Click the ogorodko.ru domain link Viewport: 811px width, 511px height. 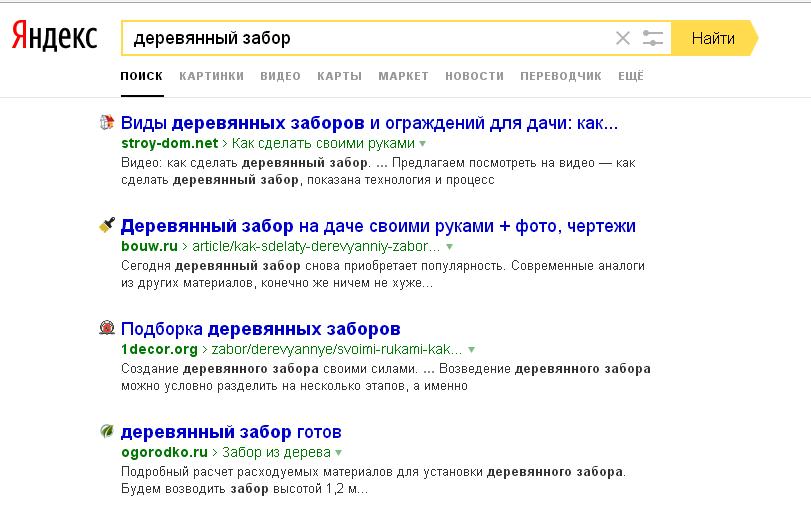164,452
